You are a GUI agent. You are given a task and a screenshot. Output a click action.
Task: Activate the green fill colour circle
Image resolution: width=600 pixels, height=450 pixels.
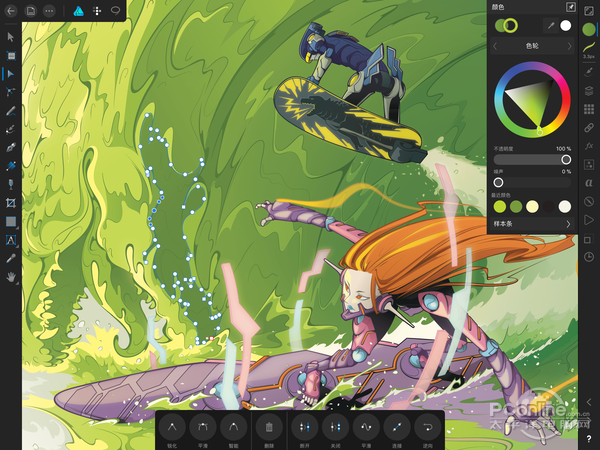click(x=500, y=26)
